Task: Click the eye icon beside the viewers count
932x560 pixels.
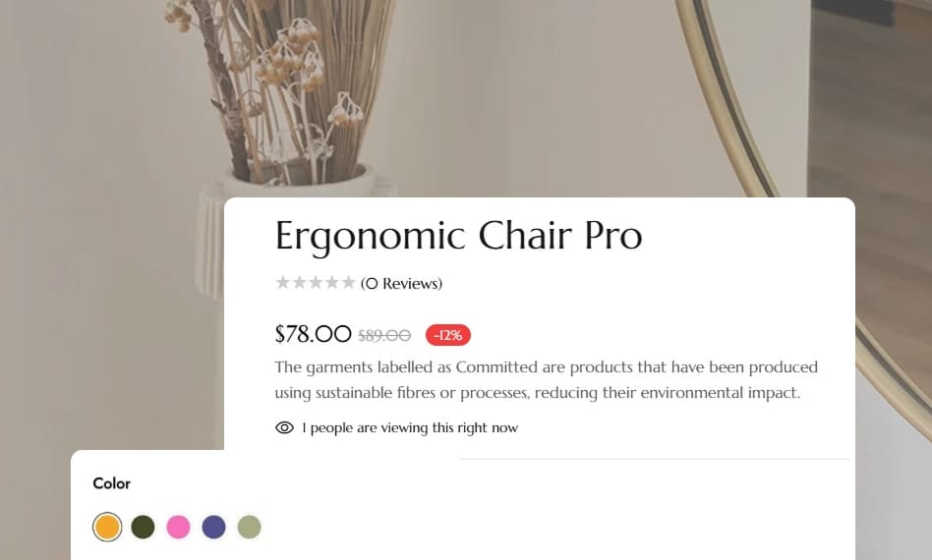Action: [x=285, y=427]
